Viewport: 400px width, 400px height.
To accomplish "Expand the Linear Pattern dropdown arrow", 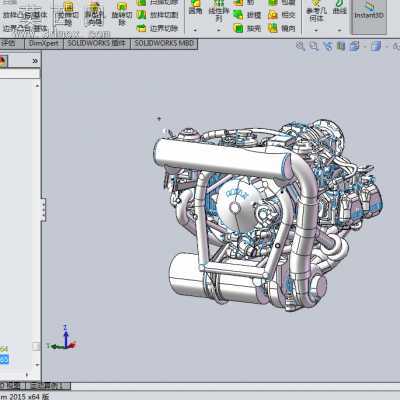I will pyautogui.click(x=219, y=30).
